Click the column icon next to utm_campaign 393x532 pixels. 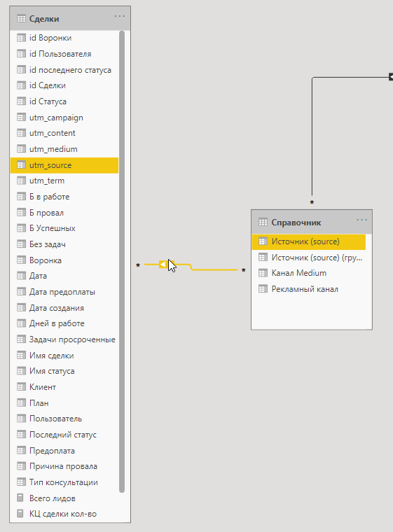[21, 118]
